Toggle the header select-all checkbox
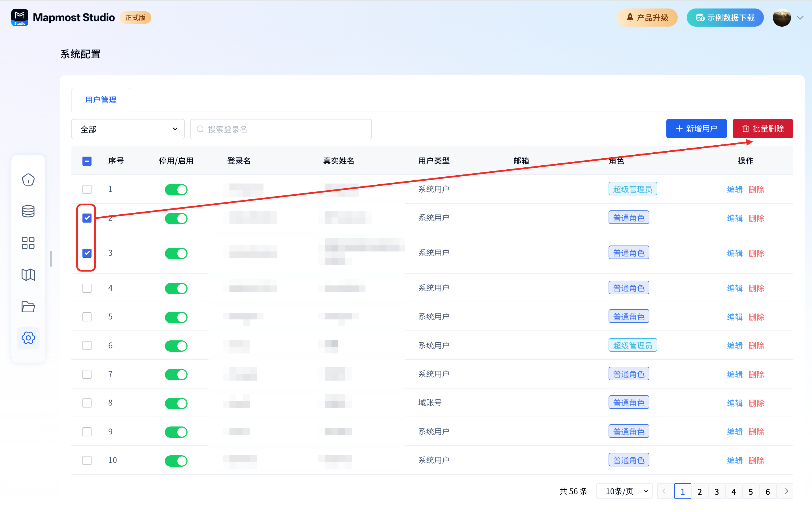 [x=87, y=161]
